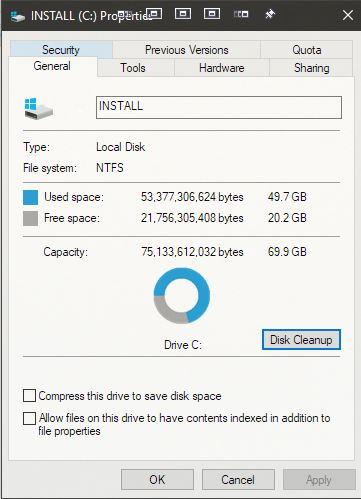The width and height of the screenshot is (361, 499).
Task: Close the INSTALL (C:) Properties dialog
Action: 348,15
